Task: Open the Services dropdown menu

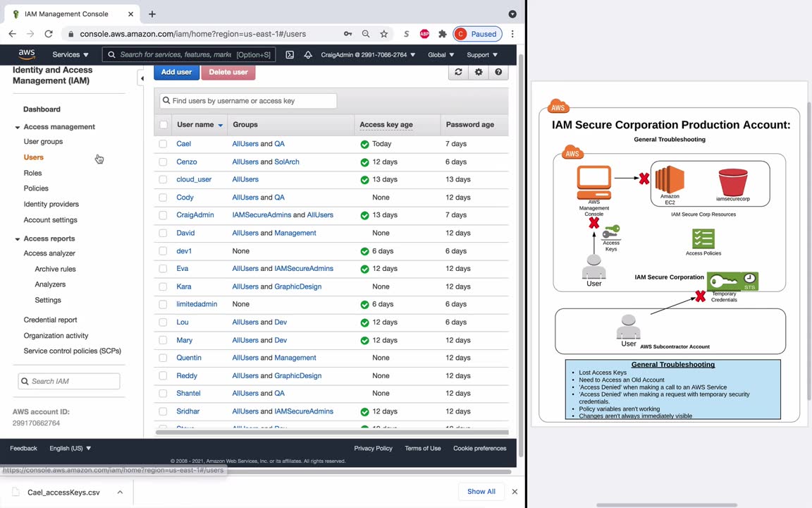Action: (x=70, y=54)
